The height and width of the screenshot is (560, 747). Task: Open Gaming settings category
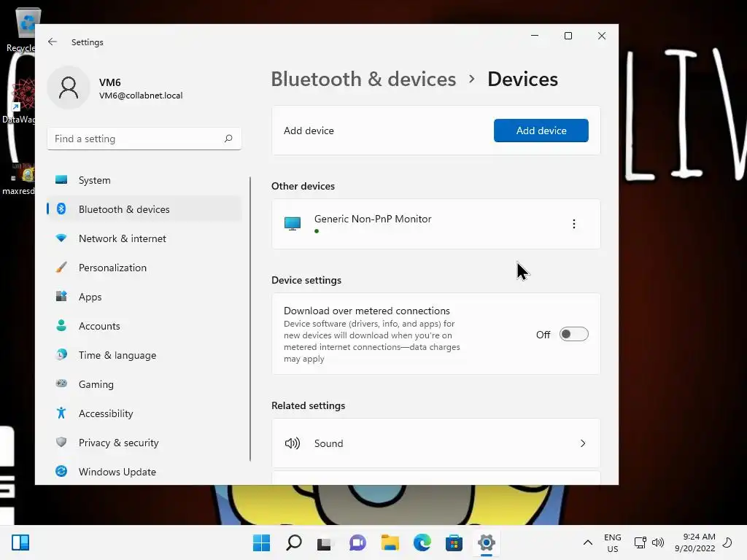pyautogui.click(x=144, y=384)
